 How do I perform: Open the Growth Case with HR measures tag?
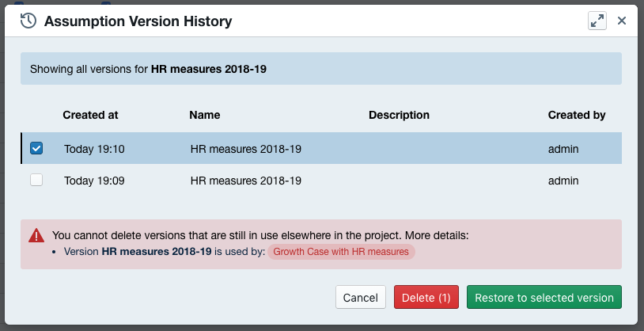[x=341, y=252]
